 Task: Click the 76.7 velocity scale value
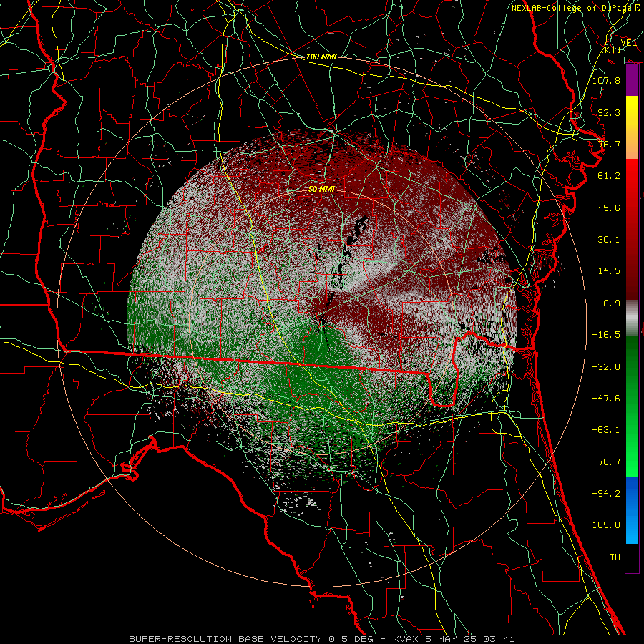[x=609, y=144]
